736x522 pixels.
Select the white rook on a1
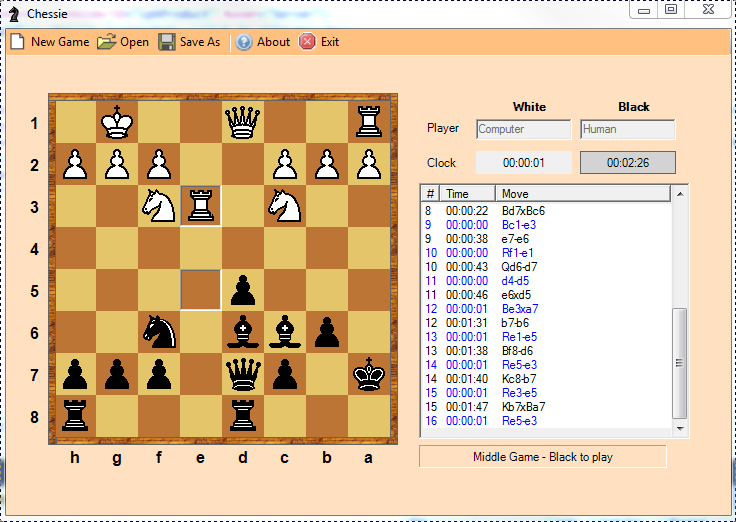pos(369,122)
